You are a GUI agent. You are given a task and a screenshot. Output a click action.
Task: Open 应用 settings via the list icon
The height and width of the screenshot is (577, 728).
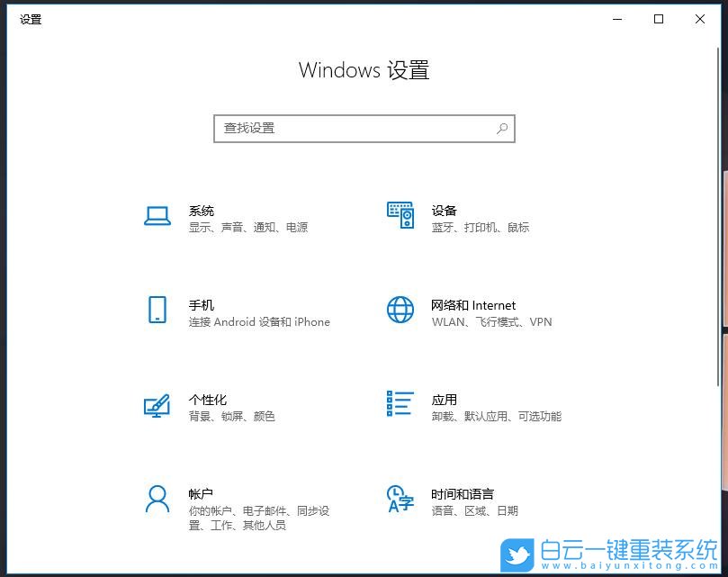[400, 405]
